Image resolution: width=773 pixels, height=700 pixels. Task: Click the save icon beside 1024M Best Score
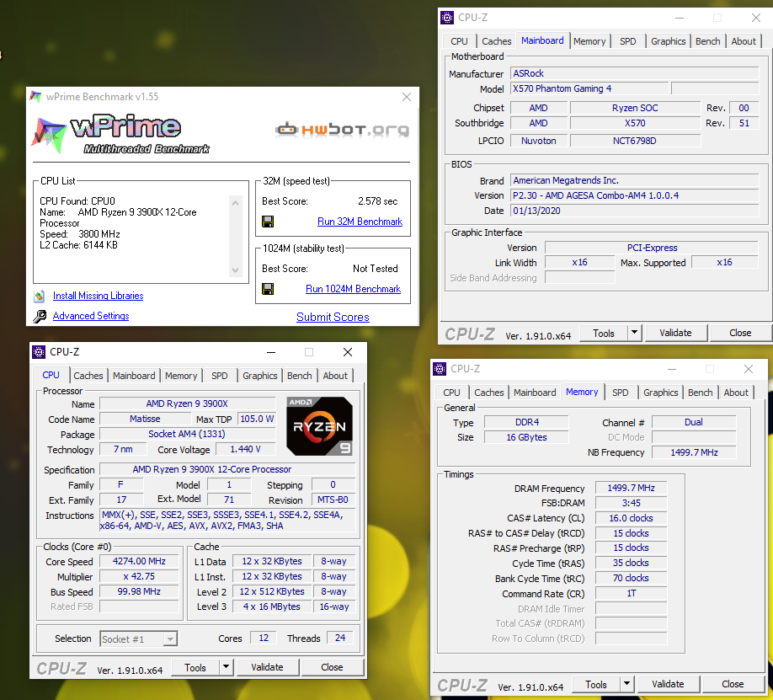pos(268,289)
